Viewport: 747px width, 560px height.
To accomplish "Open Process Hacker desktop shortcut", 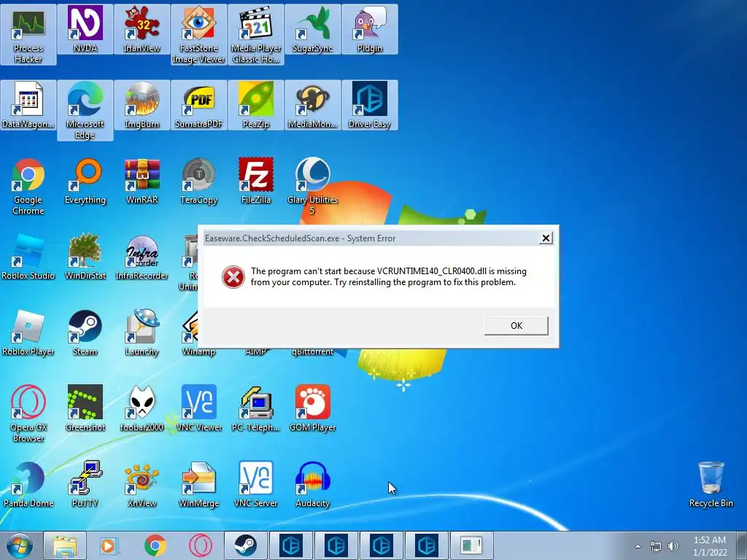I will pos(28,35).
